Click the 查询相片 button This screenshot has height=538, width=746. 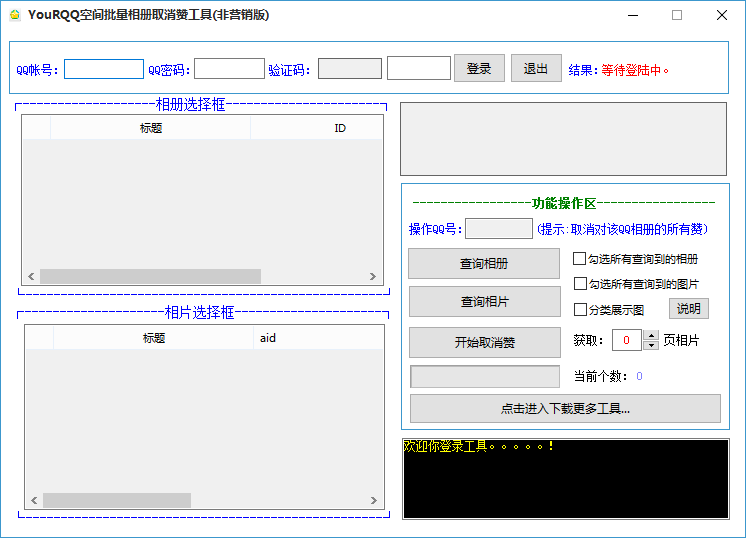pyautogui.click(x=485, y=302)
